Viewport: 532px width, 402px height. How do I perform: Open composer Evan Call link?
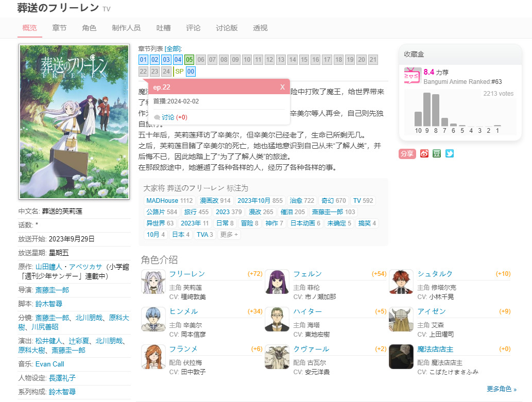point(50,364)
